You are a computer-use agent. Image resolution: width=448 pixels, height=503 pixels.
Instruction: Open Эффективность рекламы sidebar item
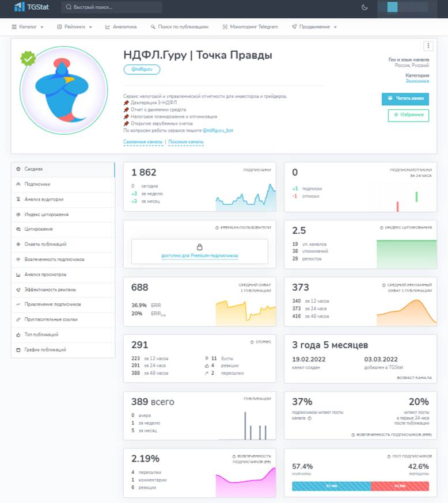[x=63, y=289]
